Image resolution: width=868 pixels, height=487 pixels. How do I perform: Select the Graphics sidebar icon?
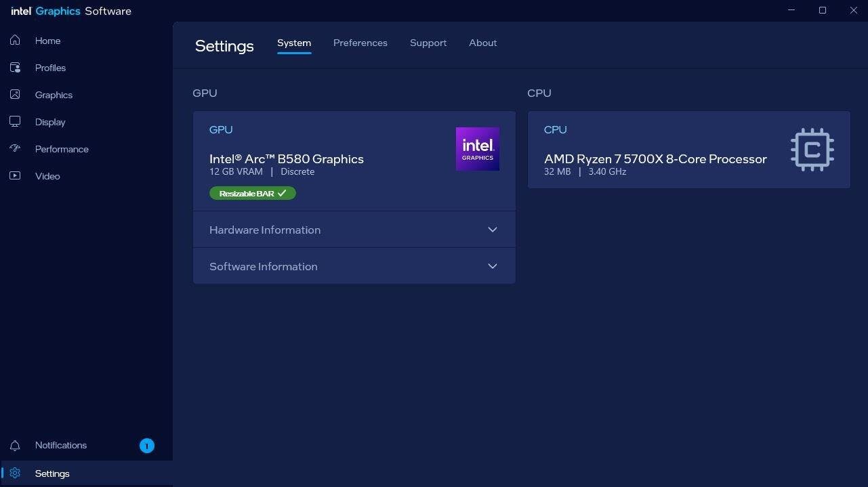[15, 95]
